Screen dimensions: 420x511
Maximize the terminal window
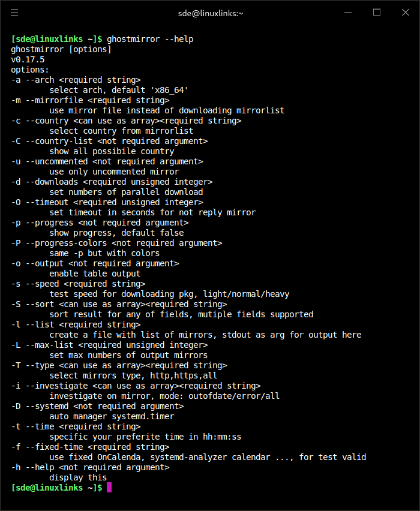point(377,12)
